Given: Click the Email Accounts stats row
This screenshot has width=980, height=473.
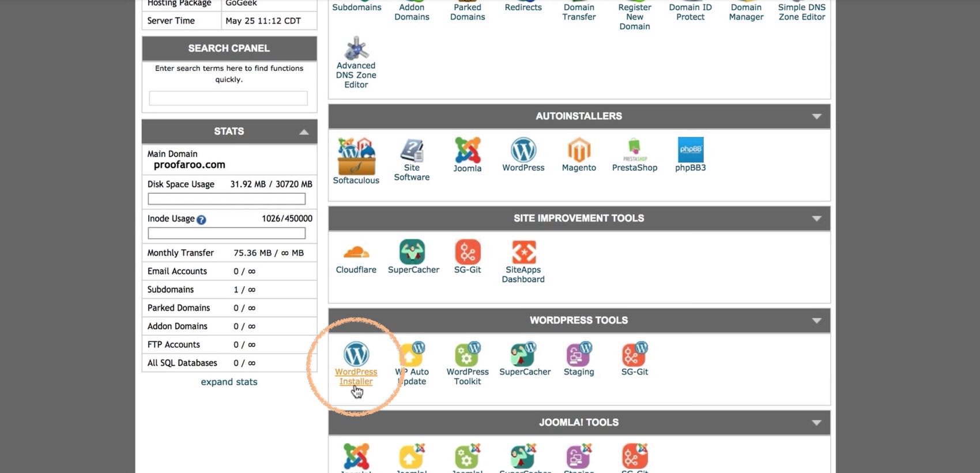Looking at the screenshot, I should pyautogui.click(x=229, y=271).
